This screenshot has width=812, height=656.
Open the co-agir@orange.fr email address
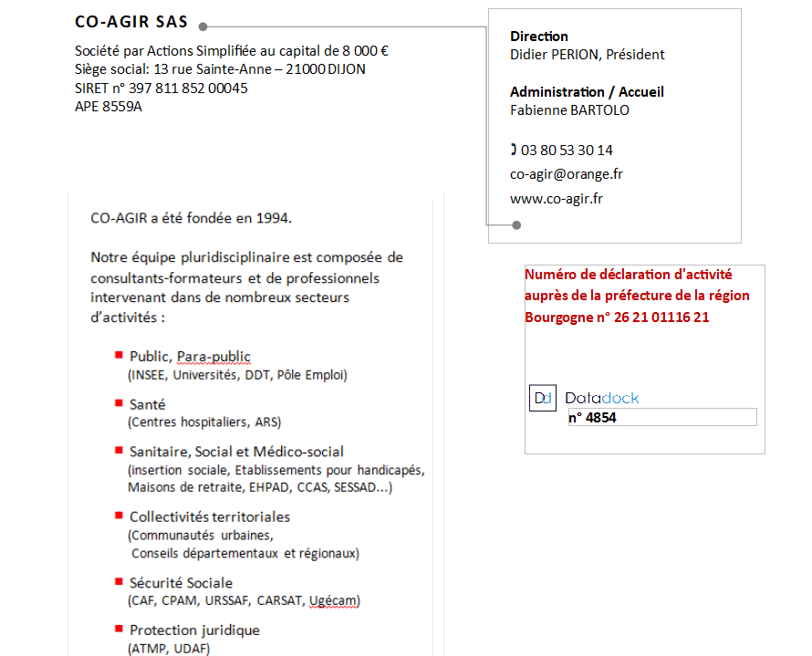566,173
